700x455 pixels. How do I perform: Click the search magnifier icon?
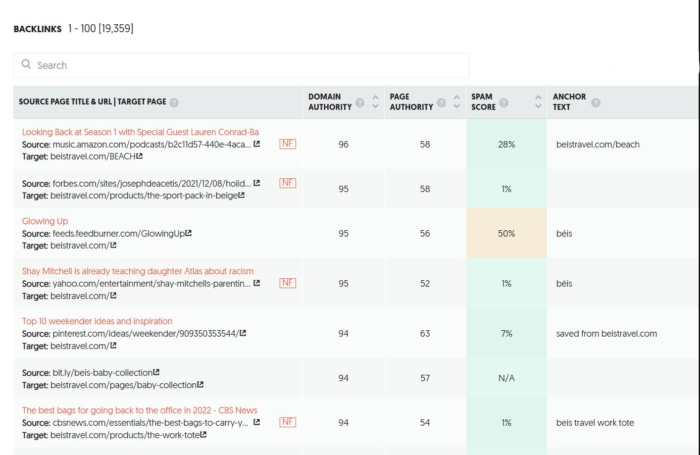point(26,64)
